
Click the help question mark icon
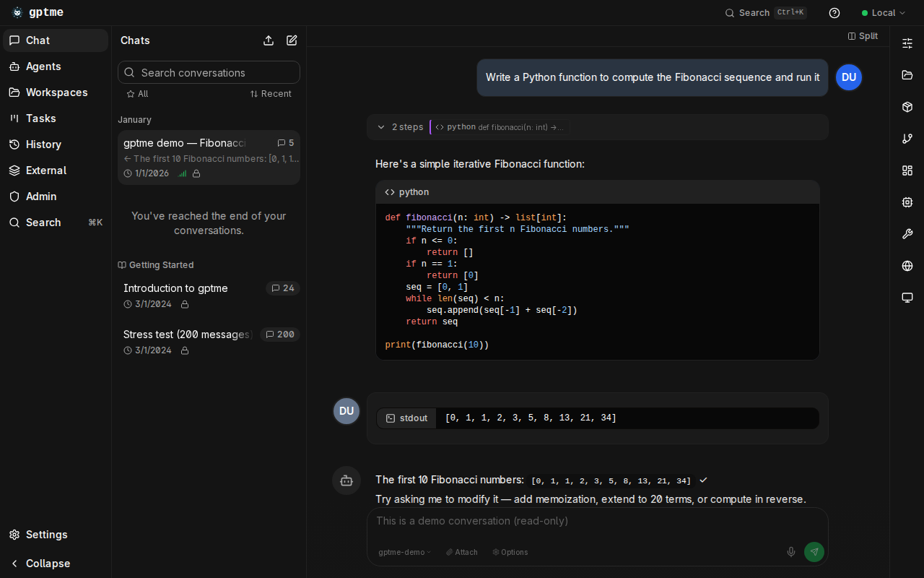coord(834,12)
